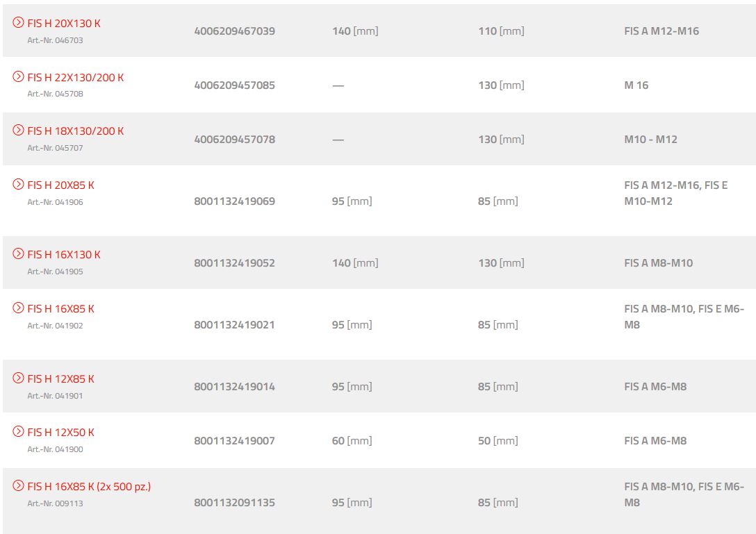Click circled arrow next to FIS H 22X130/200 K

(x=19, y=77)
